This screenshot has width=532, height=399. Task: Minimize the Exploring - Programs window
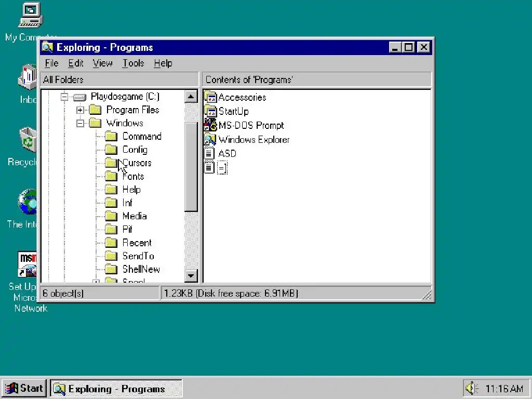coord(395,47)
